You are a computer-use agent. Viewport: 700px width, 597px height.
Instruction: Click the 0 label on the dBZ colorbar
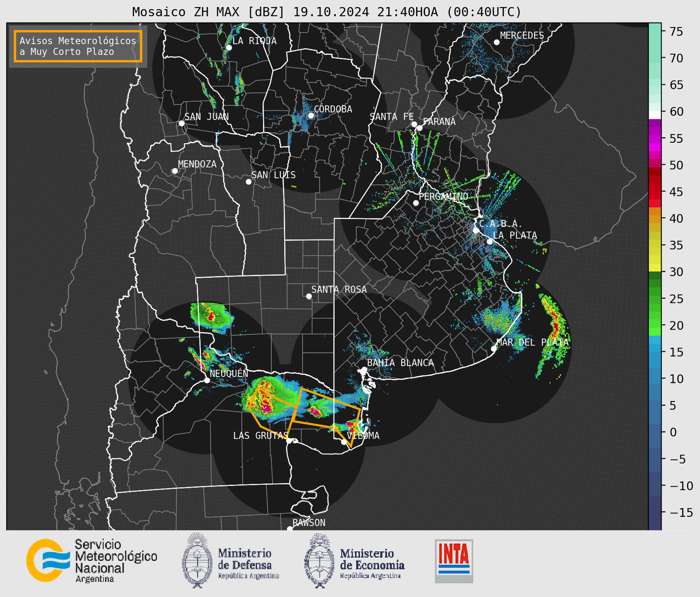673,432
